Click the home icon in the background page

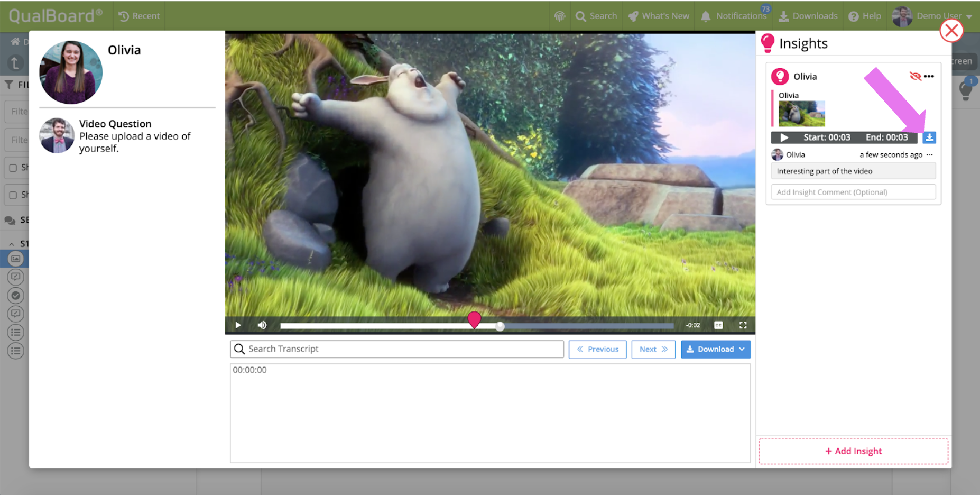click(15, 42)
